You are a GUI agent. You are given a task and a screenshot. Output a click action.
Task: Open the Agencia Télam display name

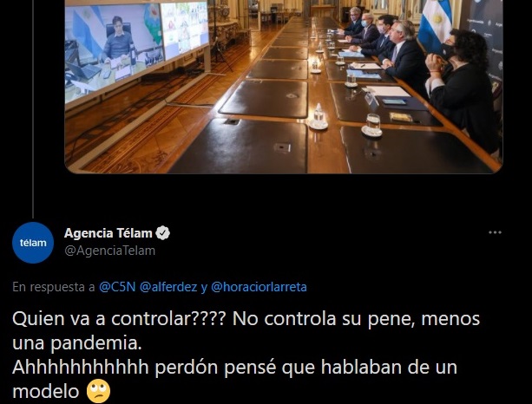click(108, 233)
